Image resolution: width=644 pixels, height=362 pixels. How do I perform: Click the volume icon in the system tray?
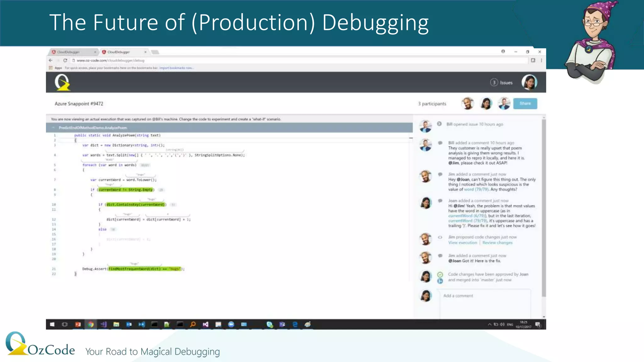pos(502,324)
